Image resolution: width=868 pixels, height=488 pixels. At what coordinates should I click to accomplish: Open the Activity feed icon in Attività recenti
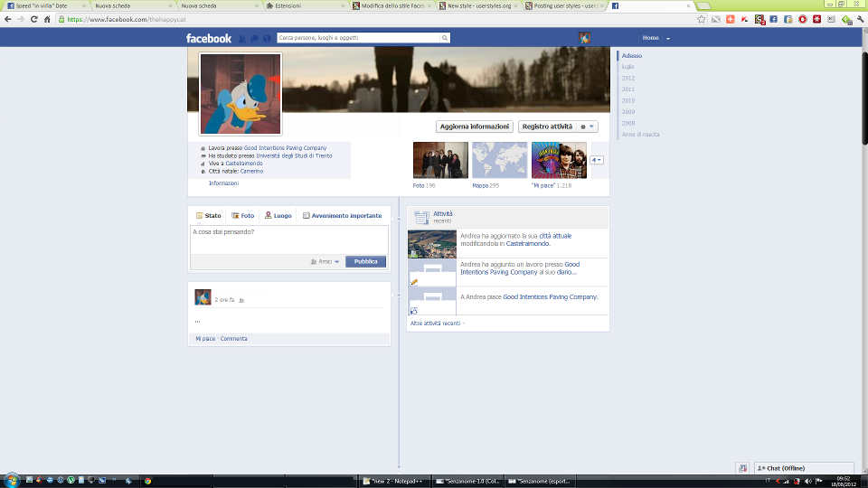pyautogui.click(x=422, y=218)
